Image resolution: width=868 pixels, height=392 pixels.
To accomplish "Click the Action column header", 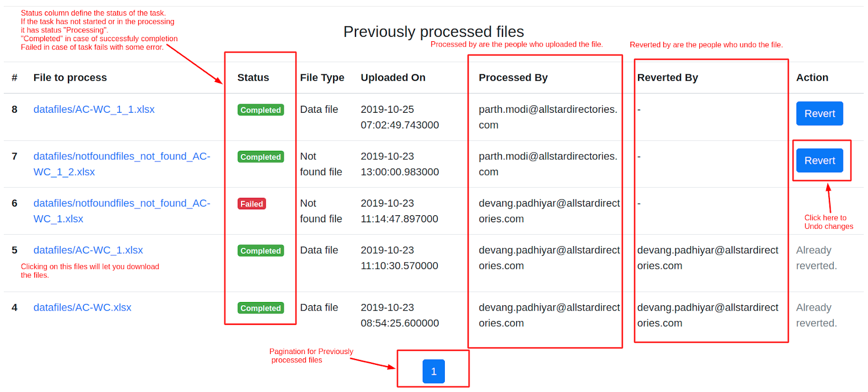I will click(812, 78).
